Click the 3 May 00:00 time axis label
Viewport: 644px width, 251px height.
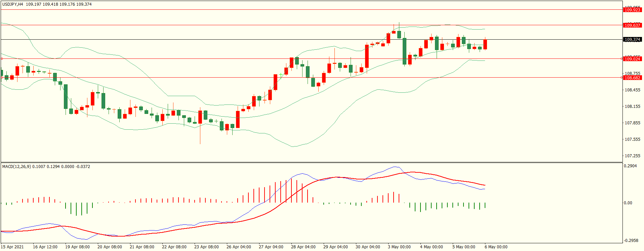(x=399, y=247)
